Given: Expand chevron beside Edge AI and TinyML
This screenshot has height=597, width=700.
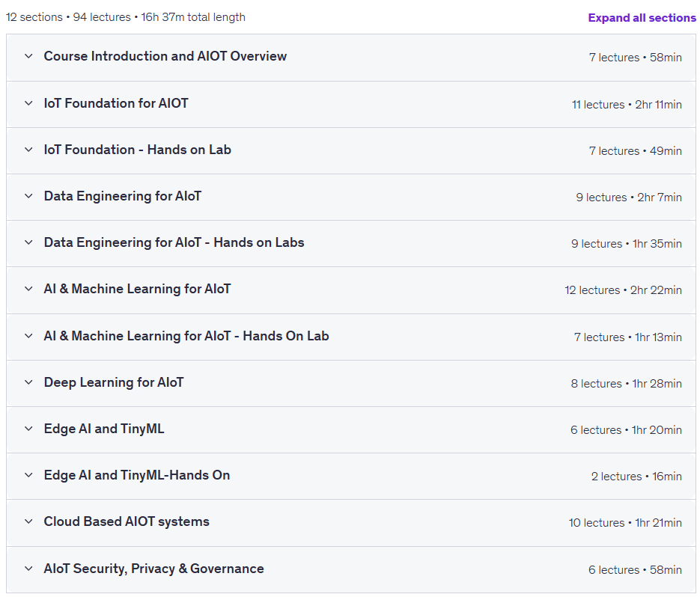Looking at the screenshot, I should click(x=28, y=429).
